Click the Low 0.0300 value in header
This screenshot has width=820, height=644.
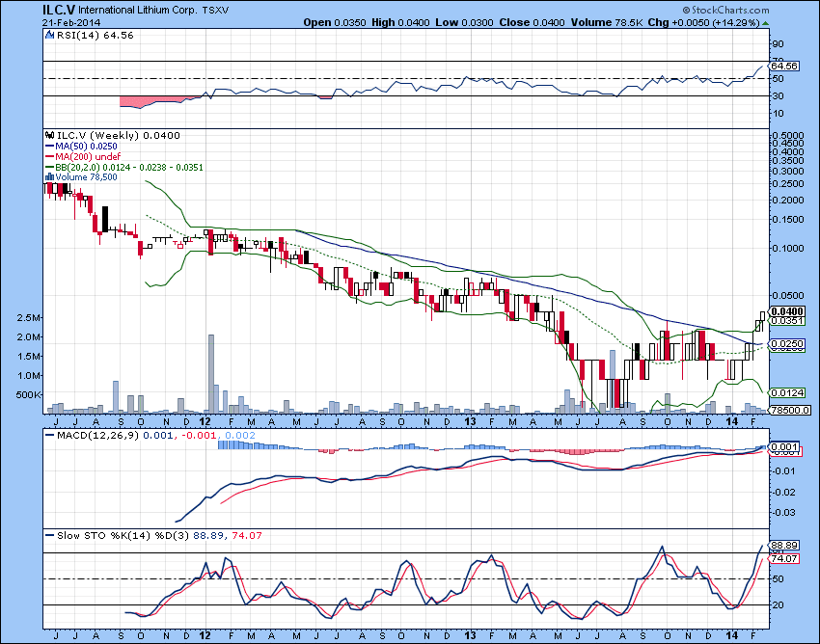click(464, 22)
